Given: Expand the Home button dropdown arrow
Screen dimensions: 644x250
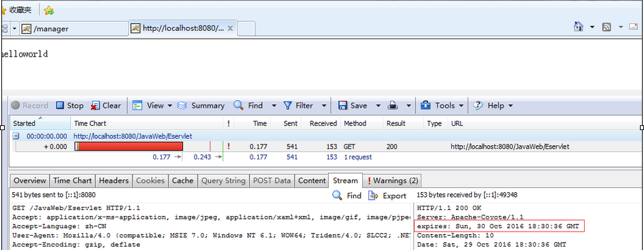Looking at the screenshot, I should coord(592,27).
